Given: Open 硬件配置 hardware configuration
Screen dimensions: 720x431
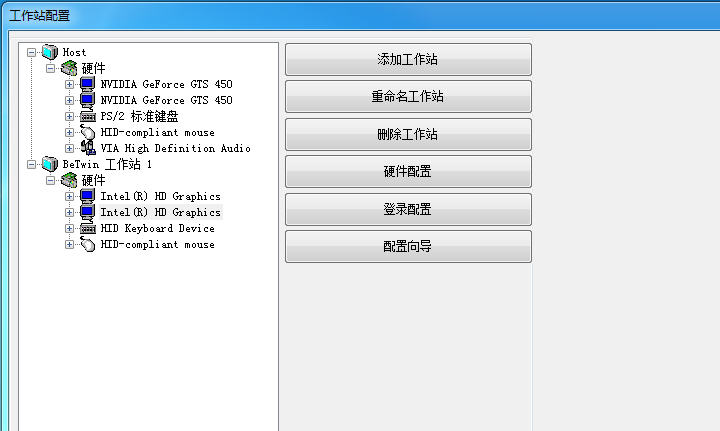Looking at the screenshot, I should click(x=408, y=172).
